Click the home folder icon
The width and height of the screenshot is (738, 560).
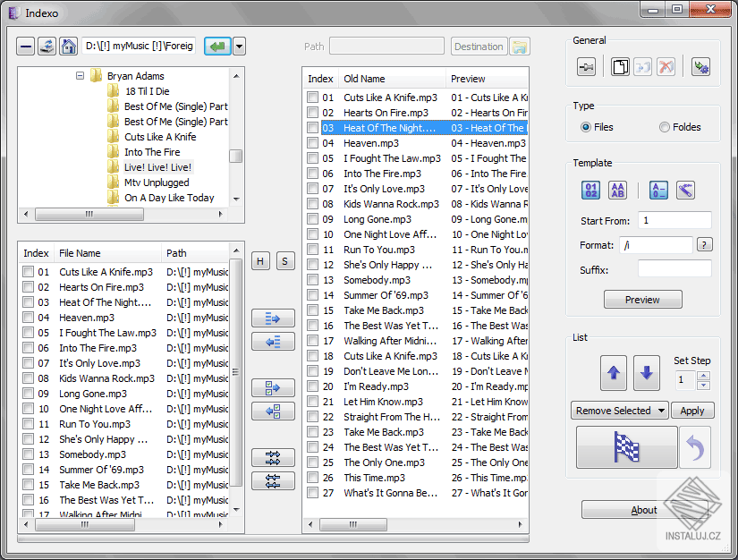(x=68, y=47)
